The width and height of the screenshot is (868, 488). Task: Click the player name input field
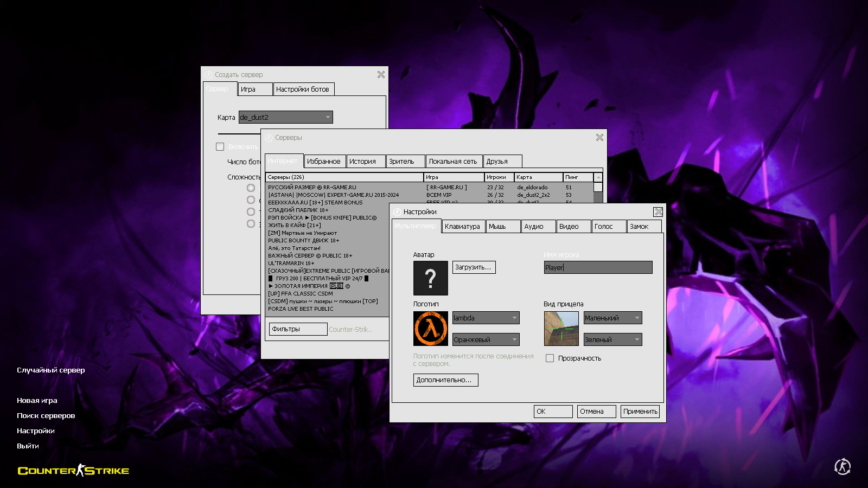[598, 267]
